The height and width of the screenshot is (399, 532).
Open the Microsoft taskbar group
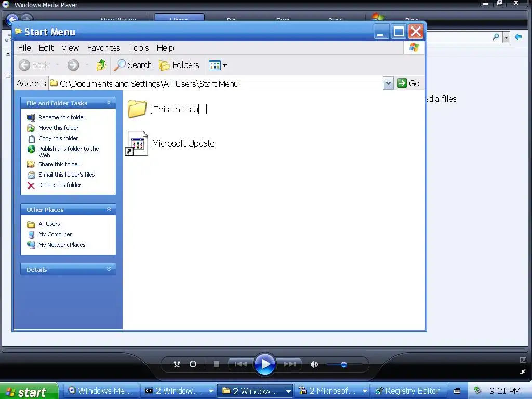(332, 391)
